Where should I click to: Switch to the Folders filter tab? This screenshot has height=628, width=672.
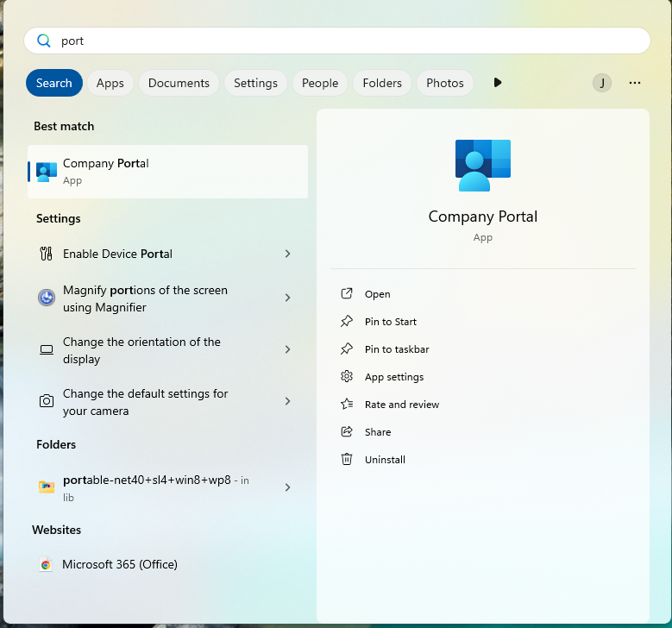[x=382, y=83]
